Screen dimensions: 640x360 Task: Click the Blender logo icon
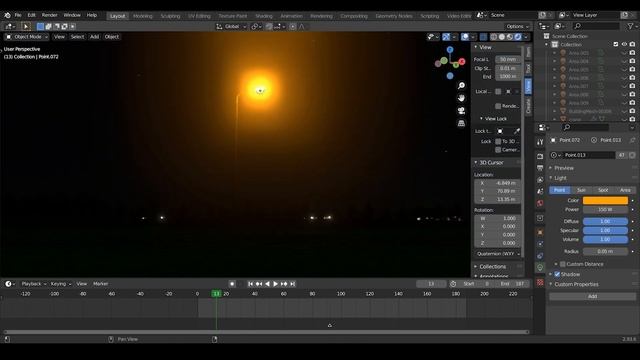(7, 15)
